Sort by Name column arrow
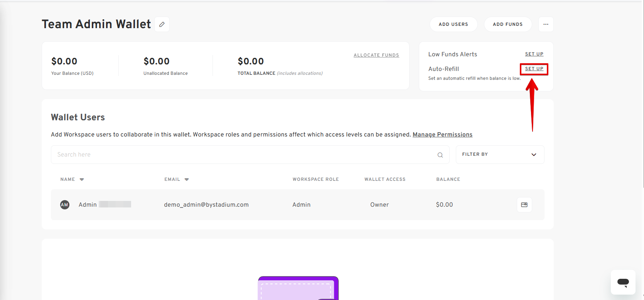Screen dimensions: 644x300 [x=82, y=179]
